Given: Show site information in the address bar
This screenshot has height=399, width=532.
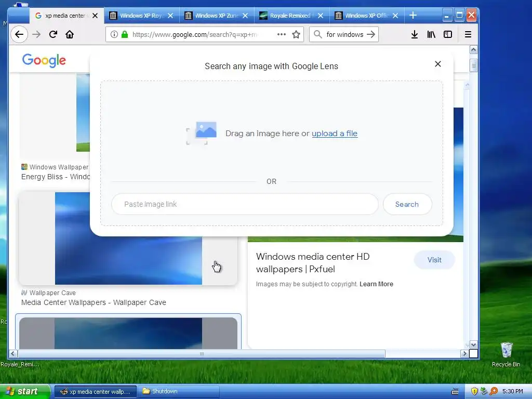Looking at the screenshot, I should point(114,34).
